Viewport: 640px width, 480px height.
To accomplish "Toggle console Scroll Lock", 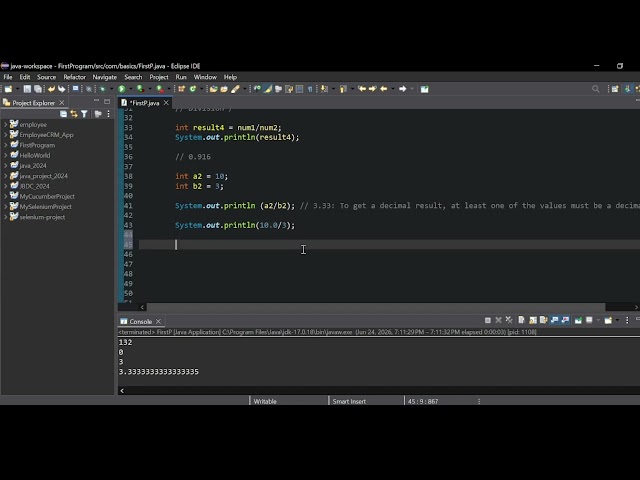I will (533, 320).
